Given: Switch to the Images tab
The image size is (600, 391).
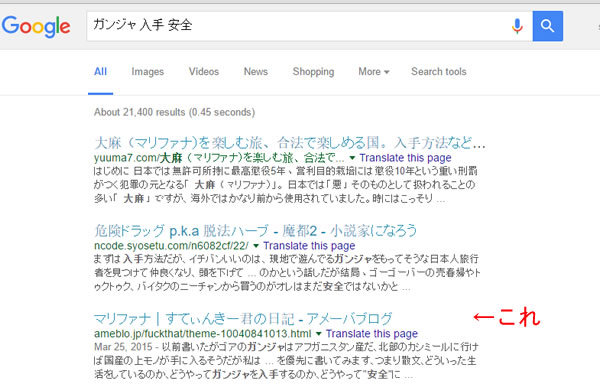Looking at the screenshot, I should click(x=147, y=72).
